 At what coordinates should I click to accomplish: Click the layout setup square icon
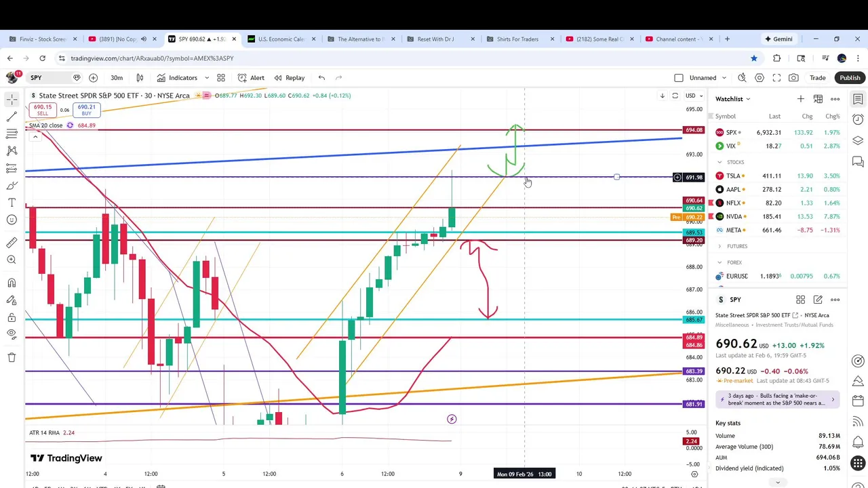pos(679,78)
